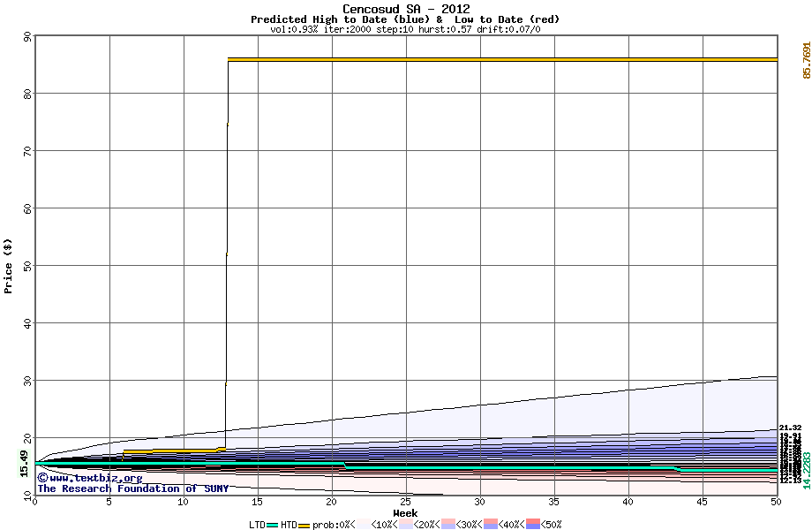Select the legend swatch between <10%< and <20%<
The image size is (812, 530).
pyautogui.click(x=406, y=524)
